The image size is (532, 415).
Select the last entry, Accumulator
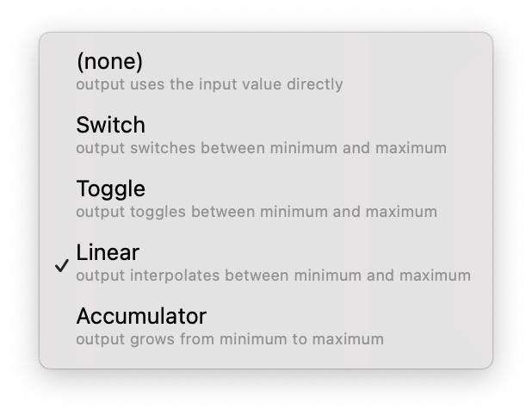(x=141, y=317)
